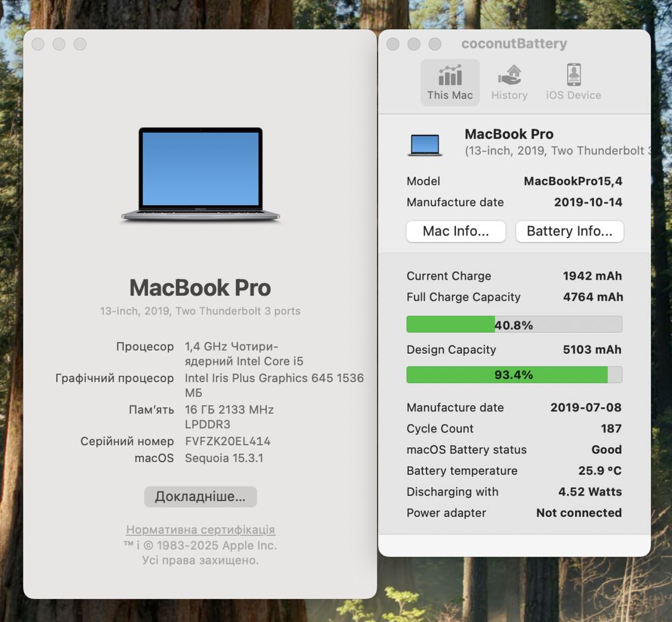Click the Not connected power adapter value

[x=579, y=513]
